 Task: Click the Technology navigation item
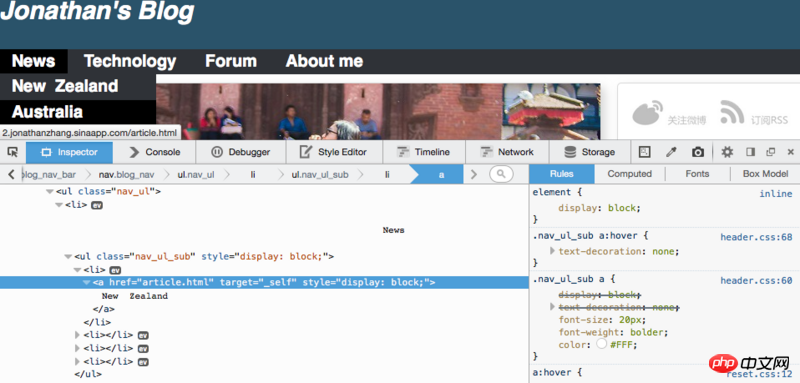coord(130,61)
